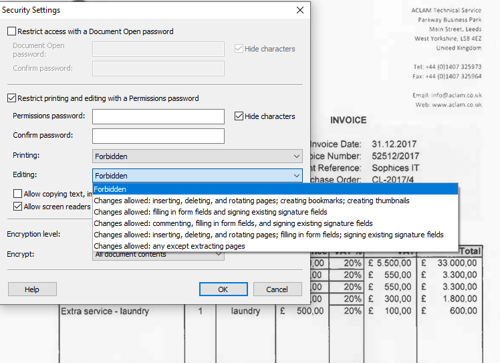Enable Allow copying text checkbox
The height and width of the screenshot is (363, 500).
18,194
